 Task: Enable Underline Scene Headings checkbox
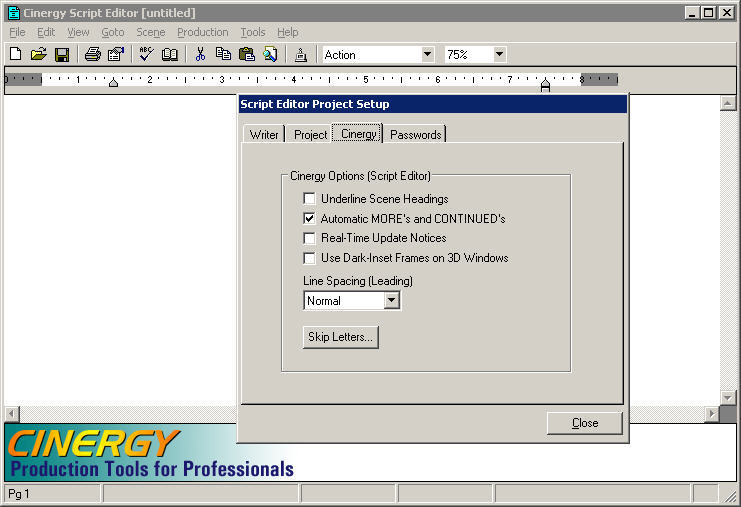310,198
